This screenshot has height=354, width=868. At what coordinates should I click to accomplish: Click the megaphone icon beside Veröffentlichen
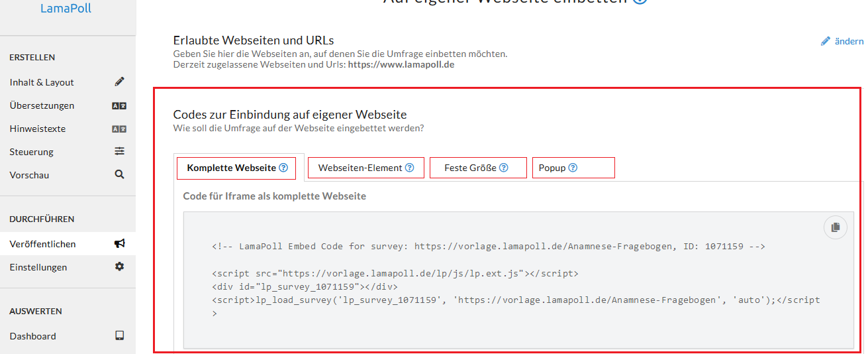(119, 243)
